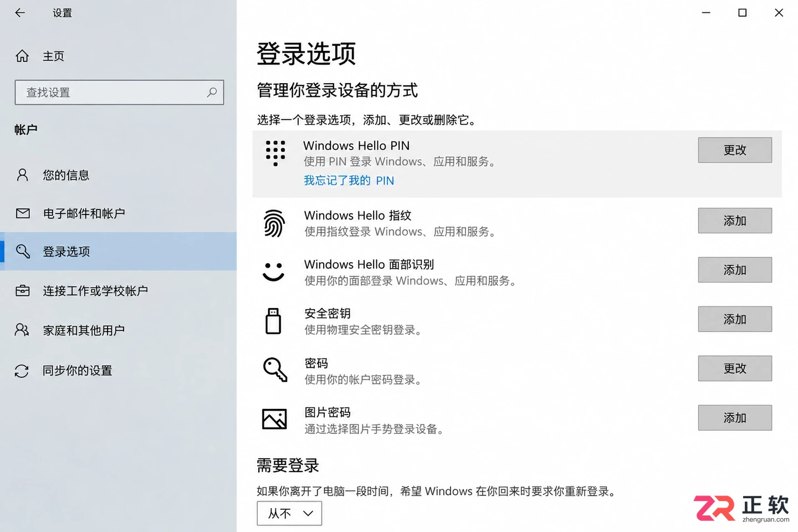Click the envelope icon beside 电子邮件和帐户
Screen dimensions: 798x532
tap(23, 213)
